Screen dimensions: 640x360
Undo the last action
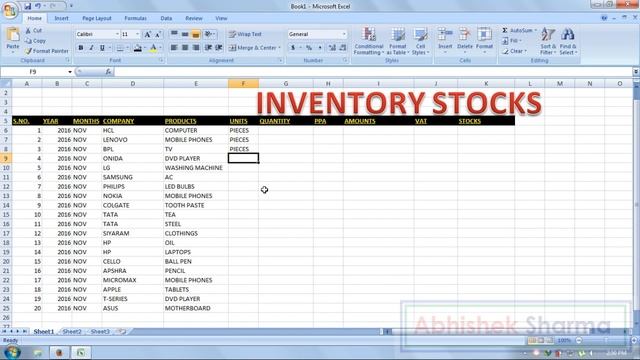[38, 6]
